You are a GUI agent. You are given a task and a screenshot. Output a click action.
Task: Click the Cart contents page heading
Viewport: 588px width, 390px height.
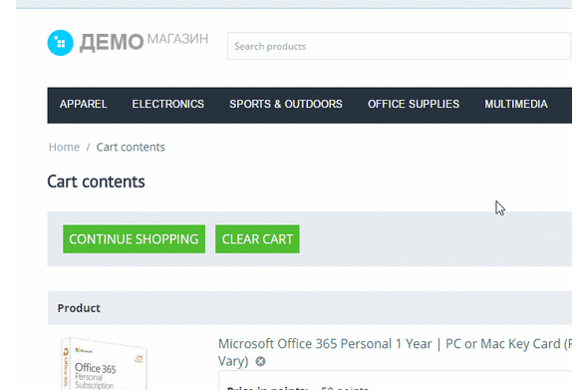point(96,182)
